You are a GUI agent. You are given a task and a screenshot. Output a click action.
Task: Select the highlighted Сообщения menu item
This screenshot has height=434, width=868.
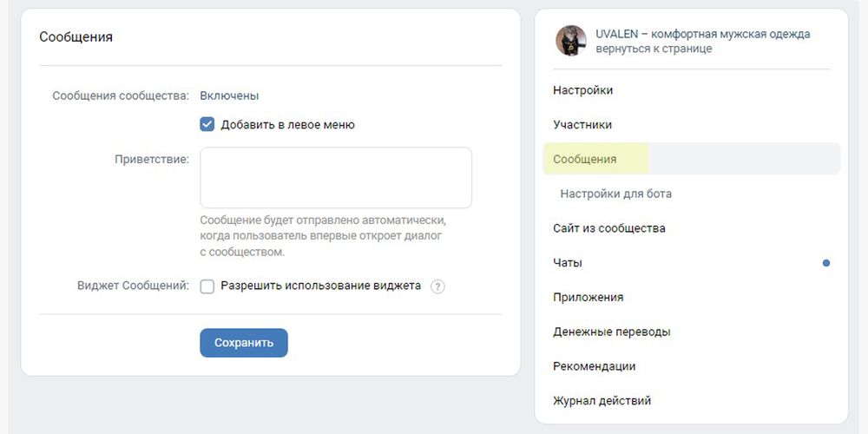pyautogui.click(x=585, y=159)
